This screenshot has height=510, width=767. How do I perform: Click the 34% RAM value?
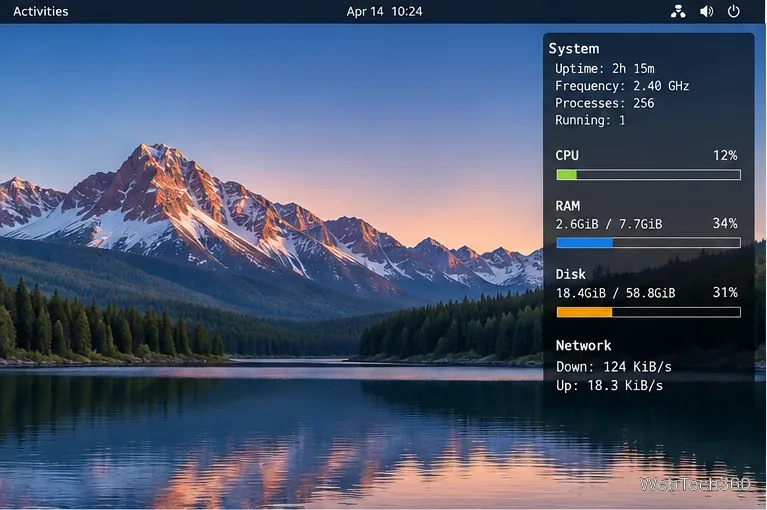pos(725,223)
